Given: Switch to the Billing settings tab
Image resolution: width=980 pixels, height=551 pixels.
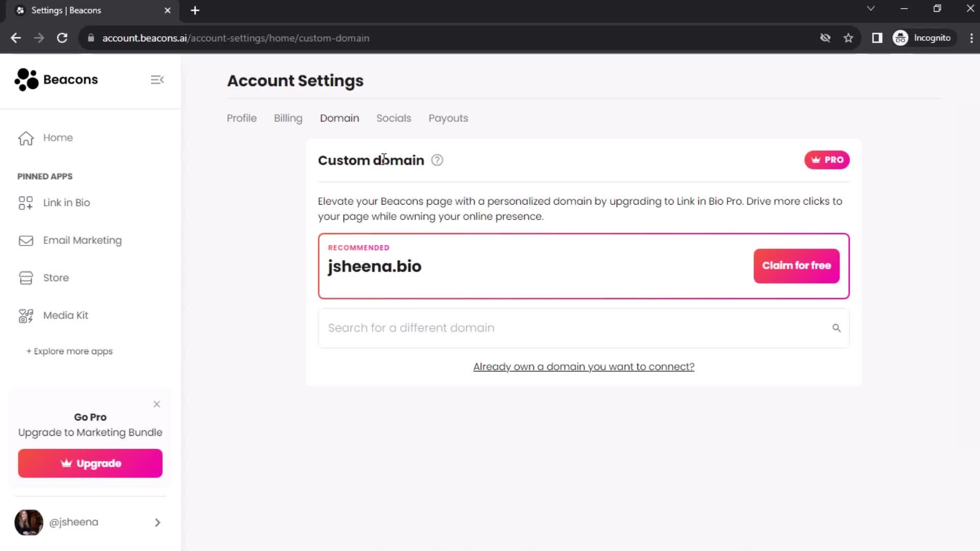Looking at the screenshot, I should point(289,118).
